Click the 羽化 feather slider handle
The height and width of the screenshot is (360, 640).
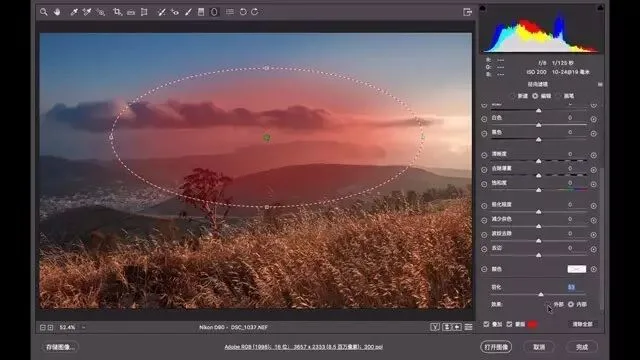541,294
